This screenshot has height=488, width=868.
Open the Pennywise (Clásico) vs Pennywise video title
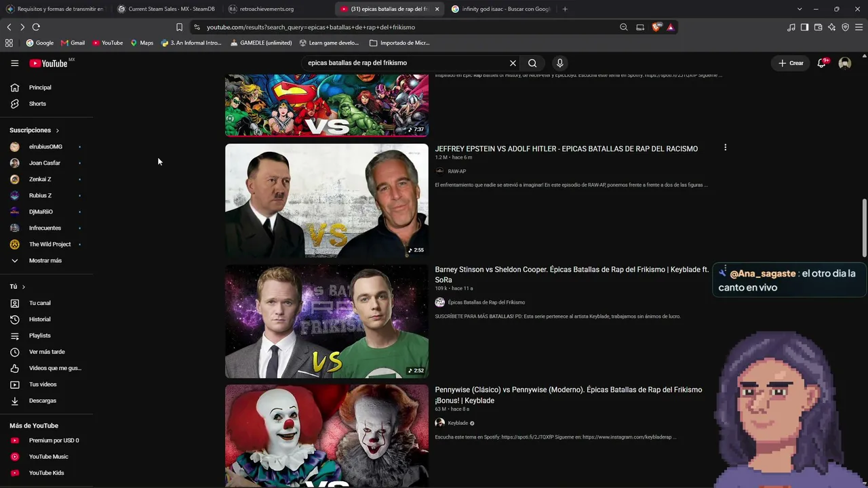(x=568, y=395)
